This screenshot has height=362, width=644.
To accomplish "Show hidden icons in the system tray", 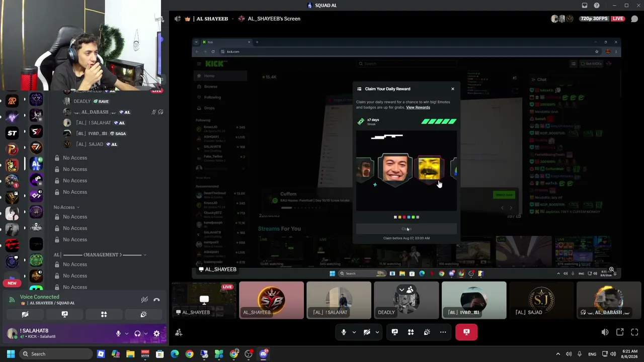I will point(557,354).
